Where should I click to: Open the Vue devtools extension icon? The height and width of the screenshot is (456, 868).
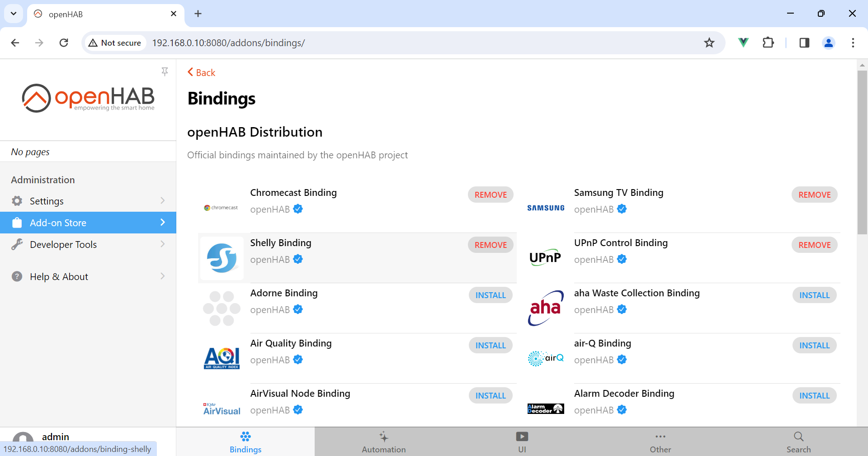click(x=743, y=43)
